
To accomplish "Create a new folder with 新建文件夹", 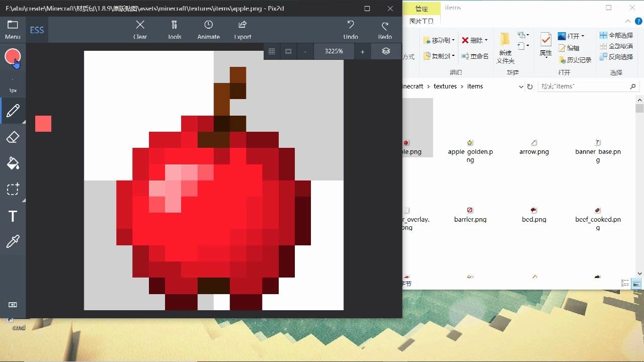I will coord(505,49).
